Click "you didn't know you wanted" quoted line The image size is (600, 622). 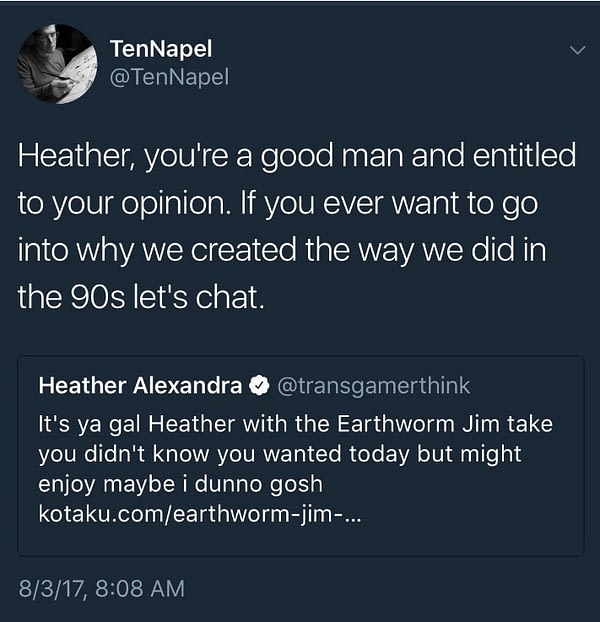(x=190, y=453)
